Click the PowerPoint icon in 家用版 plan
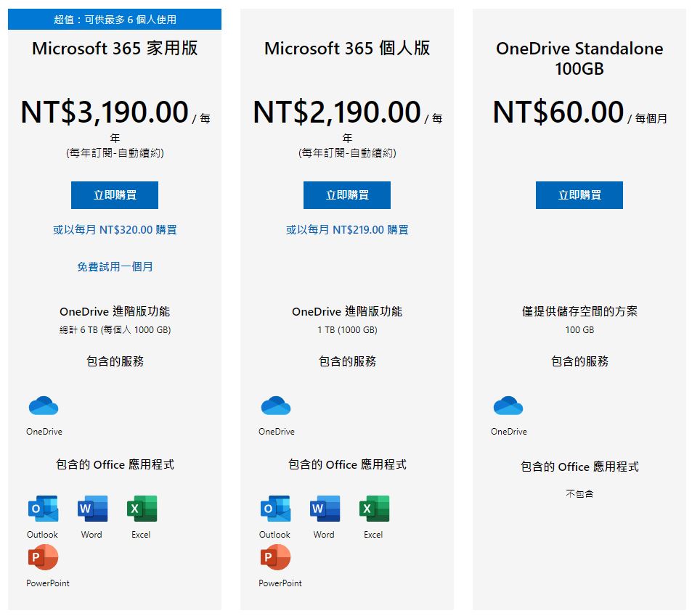 43,557
